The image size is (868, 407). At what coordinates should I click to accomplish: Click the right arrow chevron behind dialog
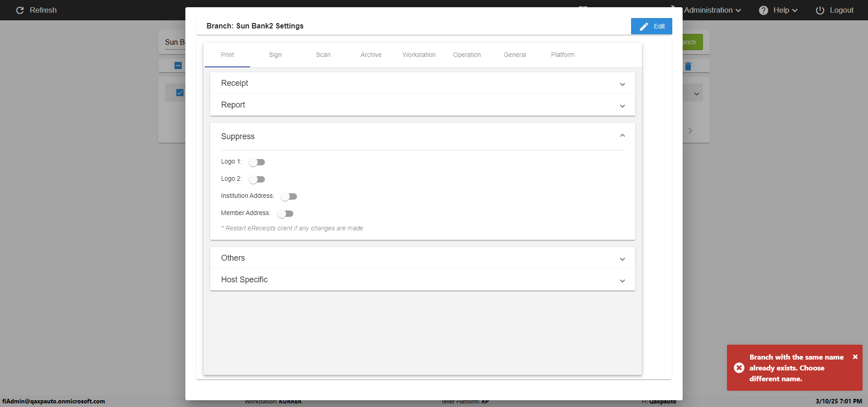coord(690,131)
